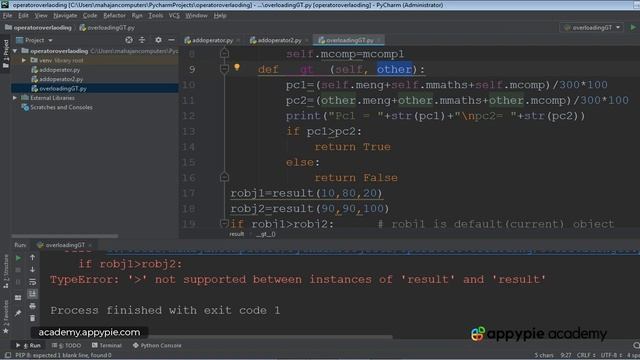Open the Python Console tool window
The image size is (640, 360).
point(157,345)
